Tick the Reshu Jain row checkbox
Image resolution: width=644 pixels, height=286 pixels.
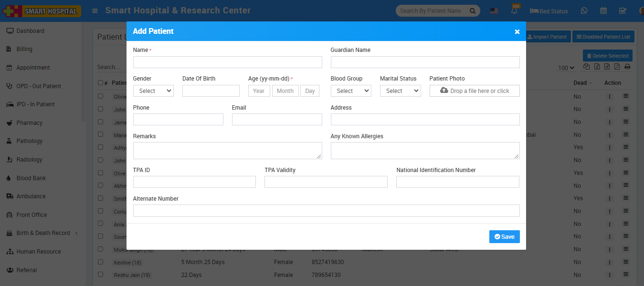click(x=100, y=275)
